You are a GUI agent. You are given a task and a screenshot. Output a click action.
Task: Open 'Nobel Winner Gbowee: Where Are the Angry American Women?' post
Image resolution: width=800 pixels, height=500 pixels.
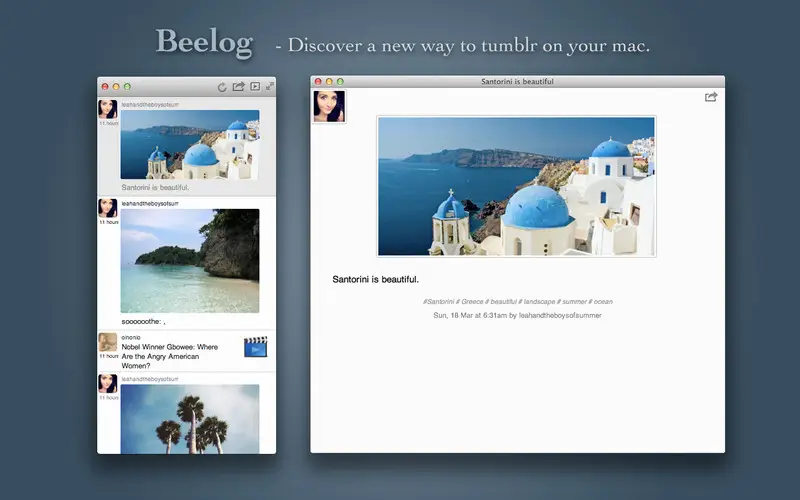tap(170, 356)
